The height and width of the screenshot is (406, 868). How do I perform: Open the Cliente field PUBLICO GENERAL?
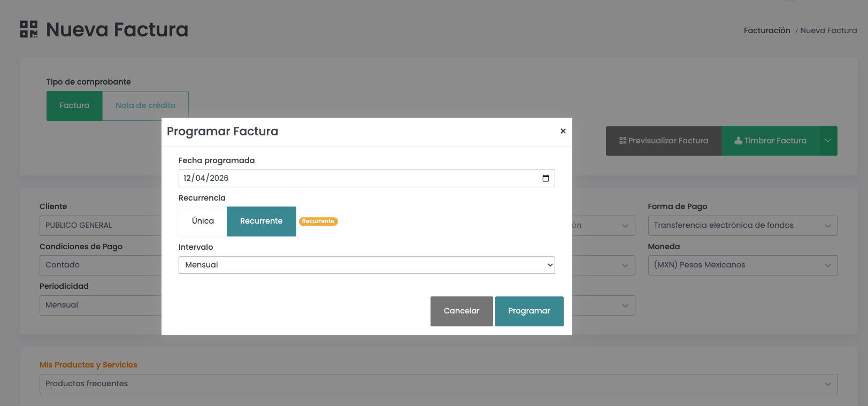coord(101,226)
